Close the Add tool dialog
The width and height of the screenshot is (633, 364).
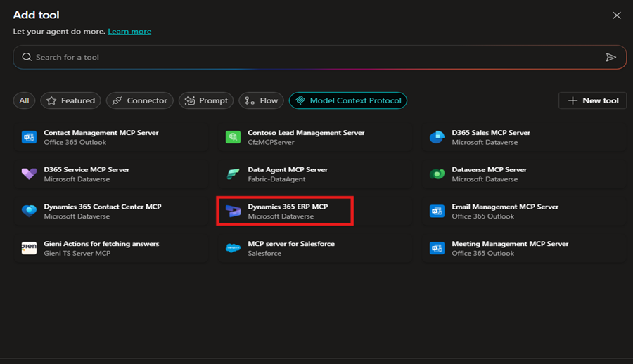point(616,15)
